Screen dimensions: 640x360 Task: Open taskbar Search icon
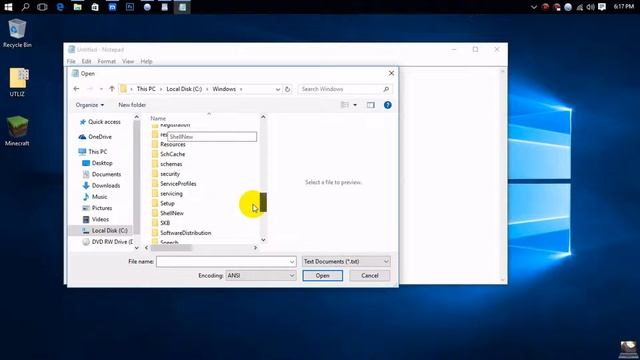[25, 7]
